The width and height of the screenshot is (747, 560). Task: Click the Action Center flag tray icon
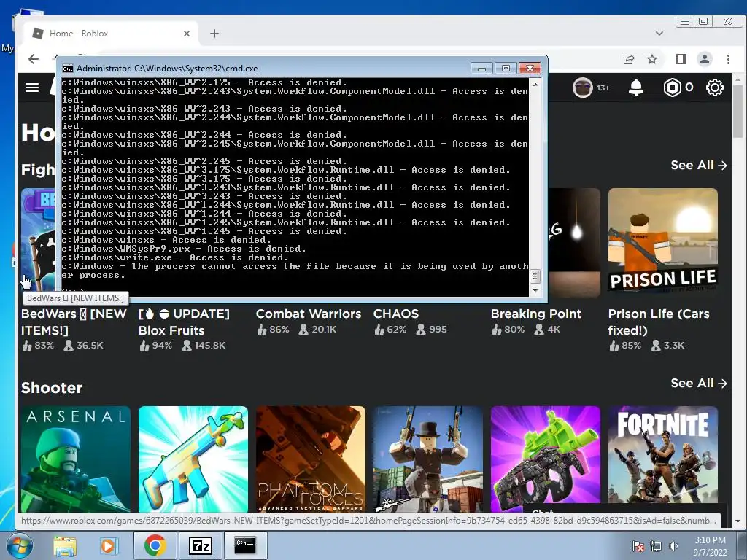(x=638, y=546)
